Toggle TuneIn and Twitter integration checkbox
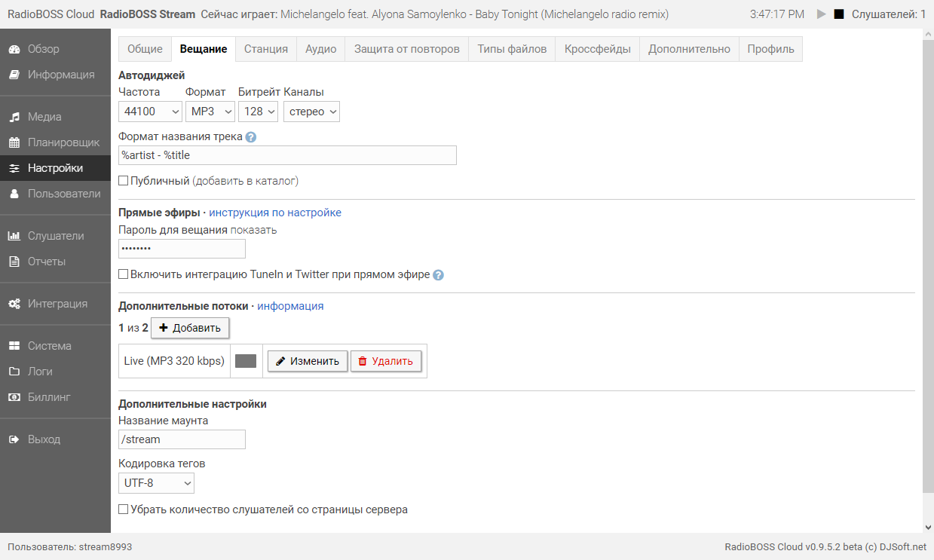The width and height of the screenshot is (934, 560). tap(124, 274)
